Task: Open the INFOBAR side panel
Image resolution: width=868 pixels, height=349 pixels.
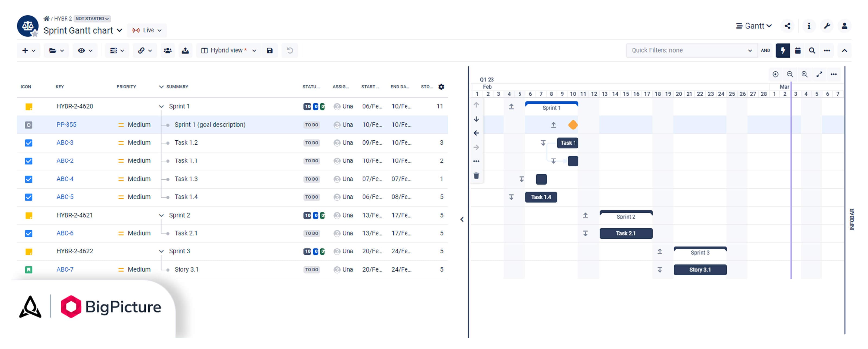Action: (x=852, y=219)
